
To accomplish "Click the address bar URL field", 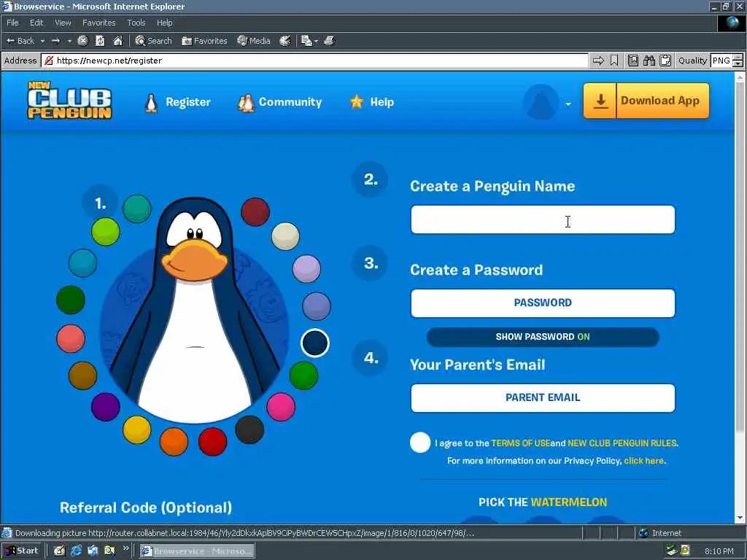I will pos(315,61).
